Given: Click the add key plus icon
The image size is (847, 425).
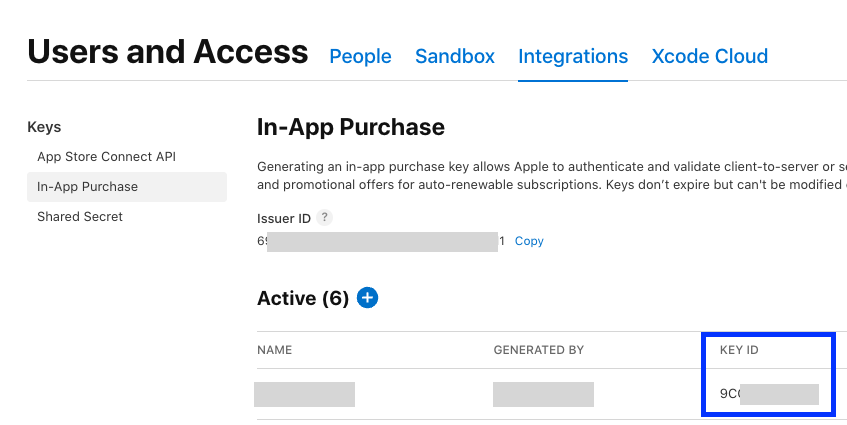Looking at the screenshot, I should pos(368,298).
